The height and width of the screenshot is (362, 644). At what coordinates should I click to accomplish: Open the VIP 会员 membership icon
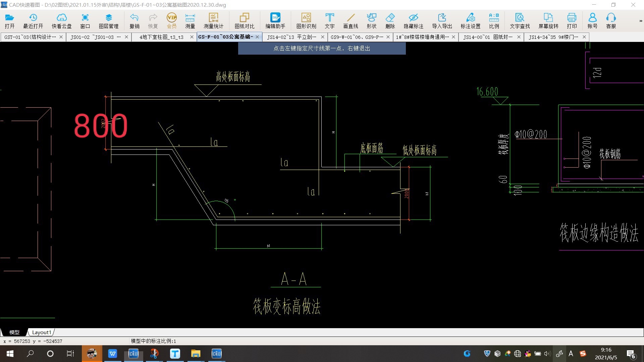pyautogui.click(x=171, y=21)
